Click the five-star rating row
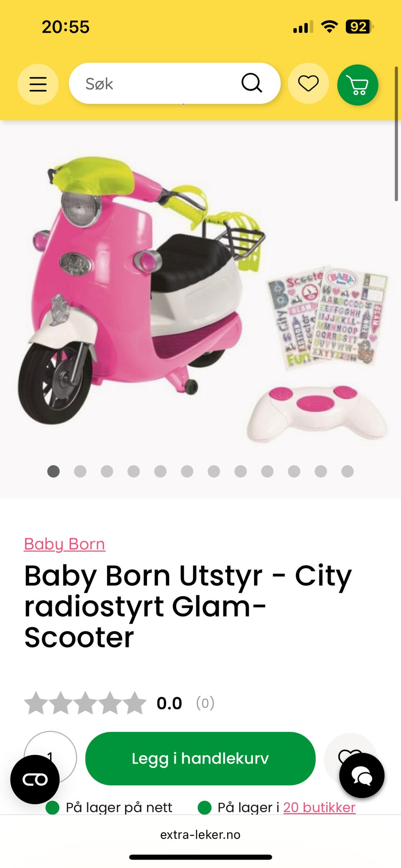Screen dimensions: 401x868 85,703
